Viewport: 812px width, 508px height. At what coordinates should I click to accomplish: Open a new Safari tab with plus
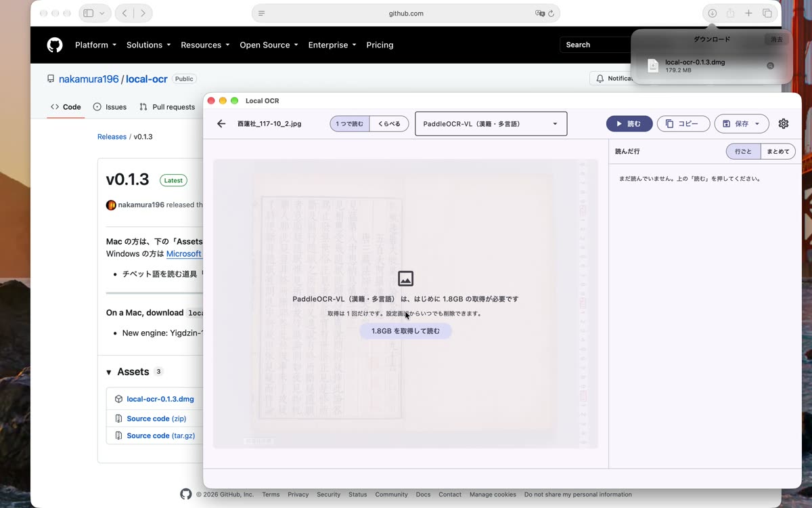pyautogui.click(x=749, y=13)
